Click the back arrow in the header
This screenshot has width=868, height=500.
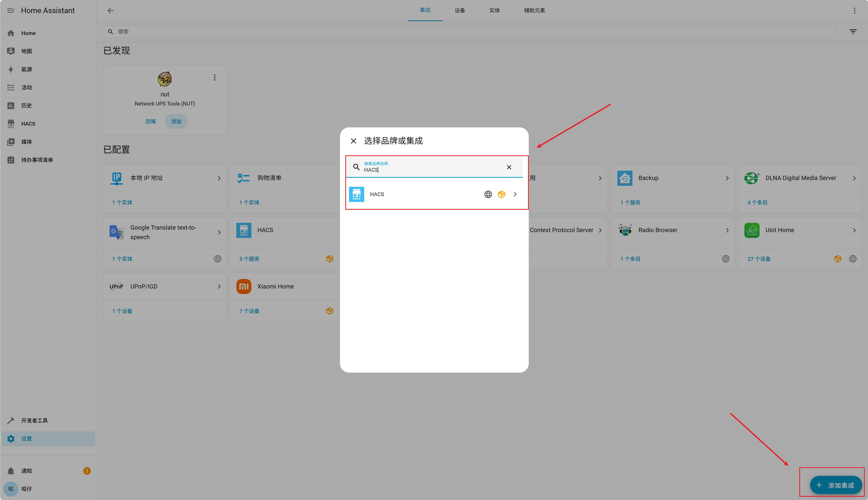[x=110, y=11]
